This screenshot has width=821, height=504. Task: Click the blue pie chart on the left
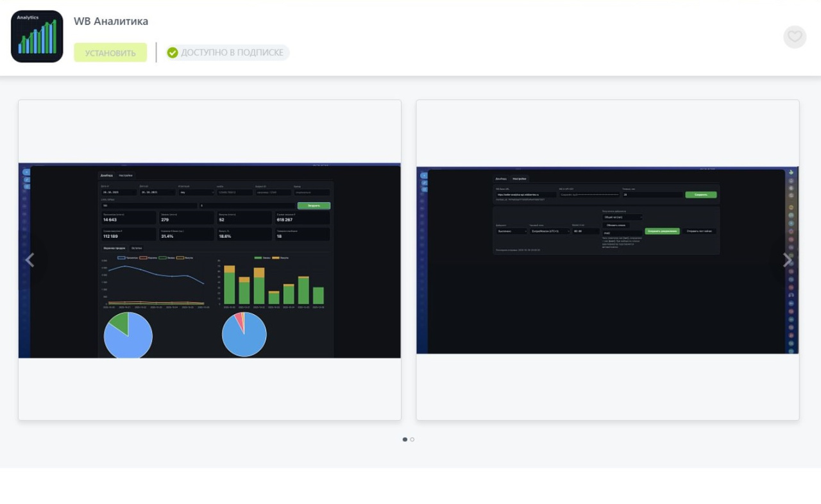tap(128, 335)
